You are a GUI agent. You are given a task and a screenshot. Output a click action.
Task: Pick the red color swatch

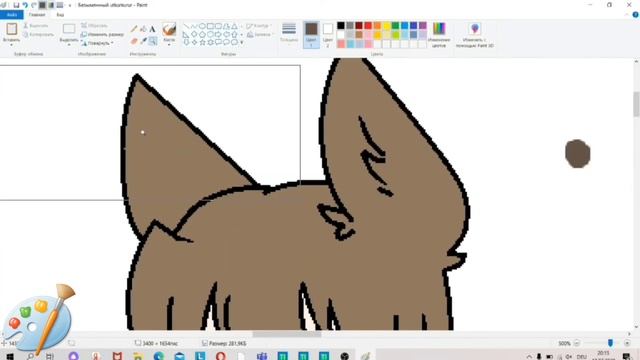pos(368,26)
